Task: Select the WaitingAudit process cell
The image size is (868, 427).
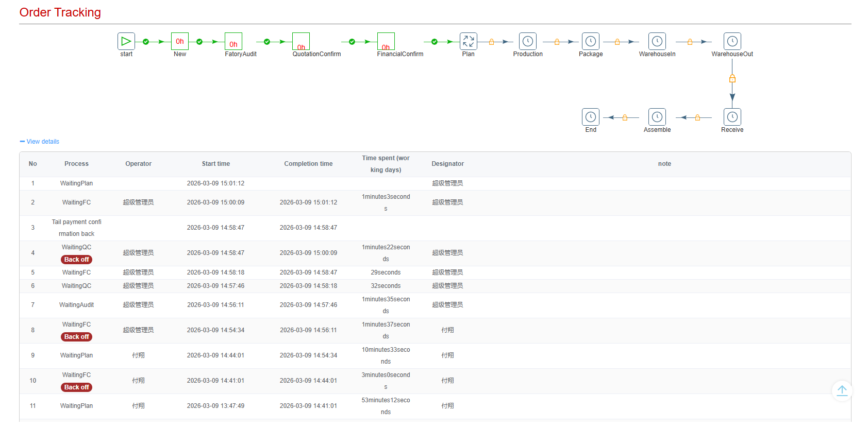Action: pos(77,305)
